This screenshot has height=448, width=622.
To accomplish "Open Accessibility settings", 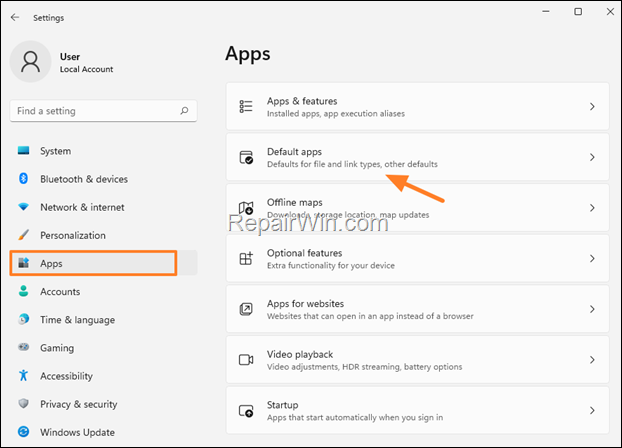I will coord(104,376).
